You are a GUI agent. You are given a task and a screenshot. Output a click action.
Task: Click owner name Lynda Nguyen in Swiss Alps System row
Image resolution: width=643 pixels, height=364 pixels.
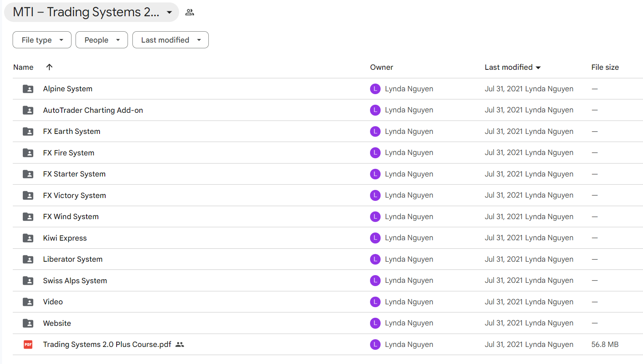pyautogui.click(x=409, y=280)
